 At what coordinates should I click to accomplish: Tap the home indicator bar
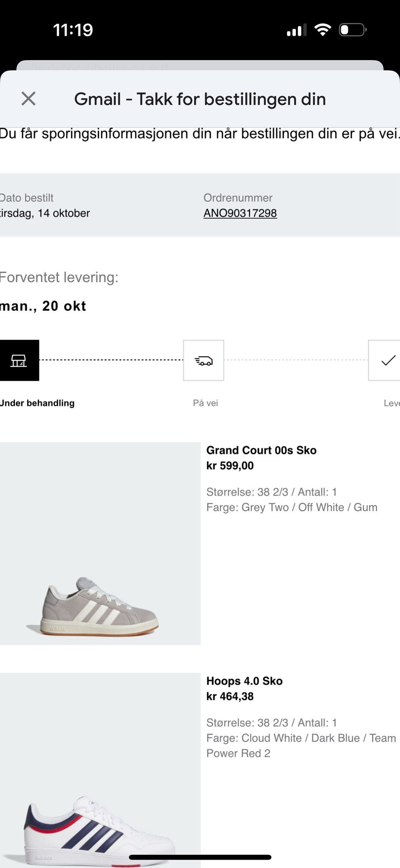click(x=200, y=858)
